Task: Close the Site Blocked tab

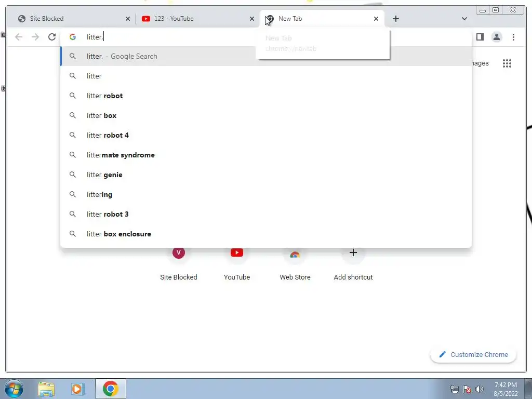Action: [128, 19]
